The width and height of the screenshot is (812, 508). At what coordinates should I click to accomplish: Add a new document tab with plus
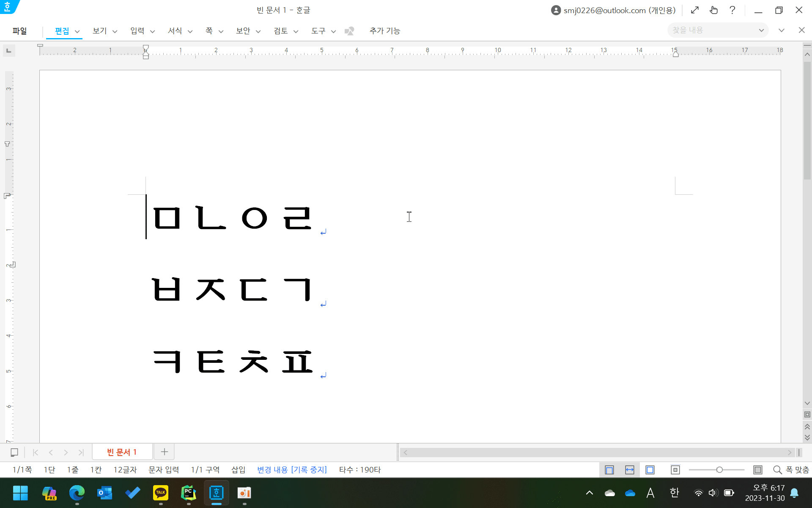pyautogui.click(x=165, y=452)
